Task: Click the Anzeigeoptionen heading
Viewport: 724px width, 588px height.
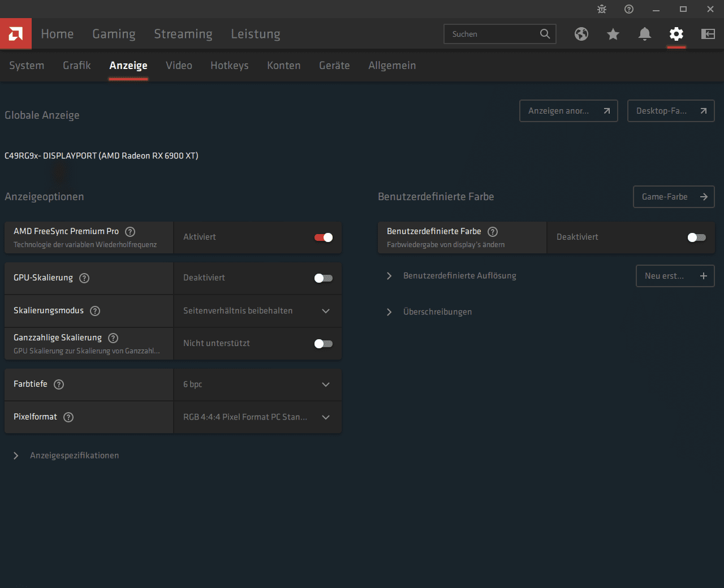Action: point(44,197)
